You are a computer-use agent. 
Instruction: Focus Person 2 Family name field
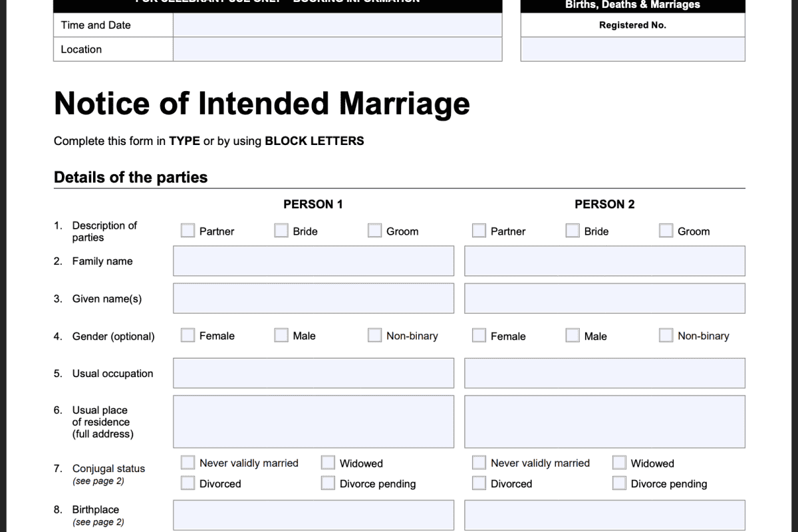[604, 261]
